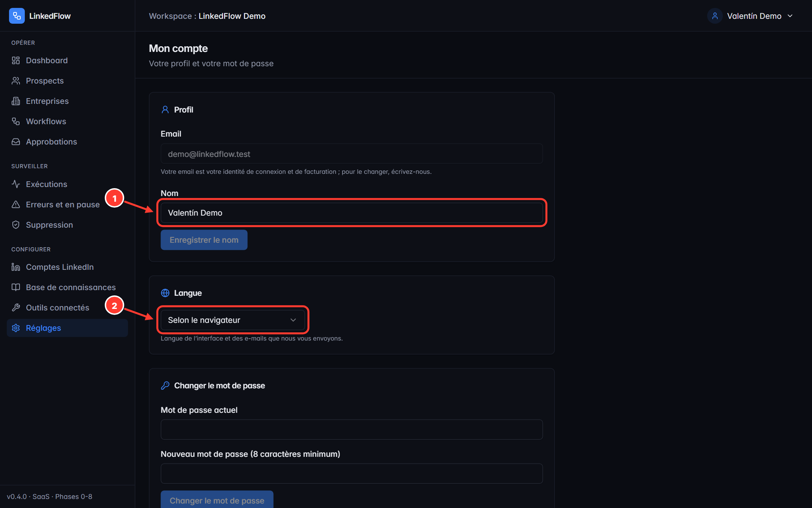Open Erreurs et en pause
The width and height of the screenshot is (812, 508).
coord(67,205)
